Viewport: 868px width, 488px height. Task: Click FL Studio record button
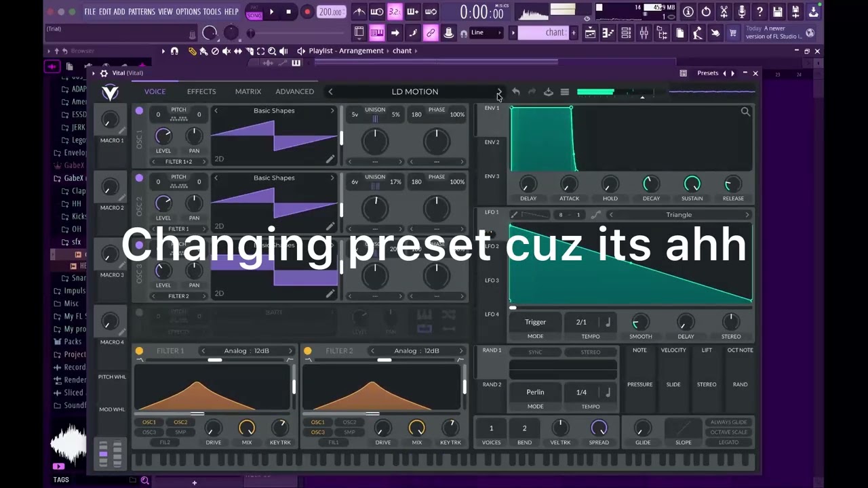point(307,12)
